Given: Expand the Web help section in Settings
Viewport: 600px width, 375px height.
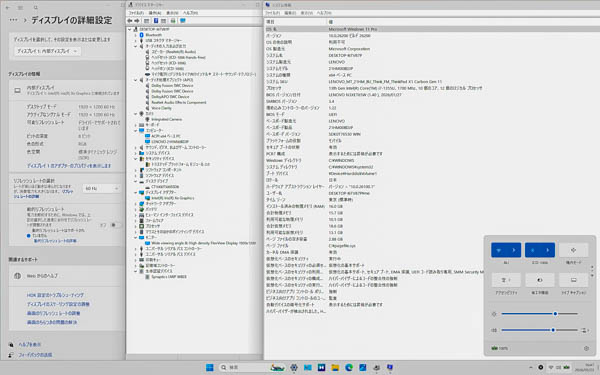Looking at the screenshot, I should 66,276.
